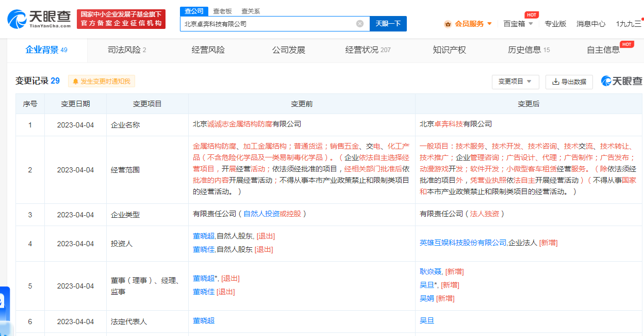Clear the search box with X icon

(x=360, y=24)
